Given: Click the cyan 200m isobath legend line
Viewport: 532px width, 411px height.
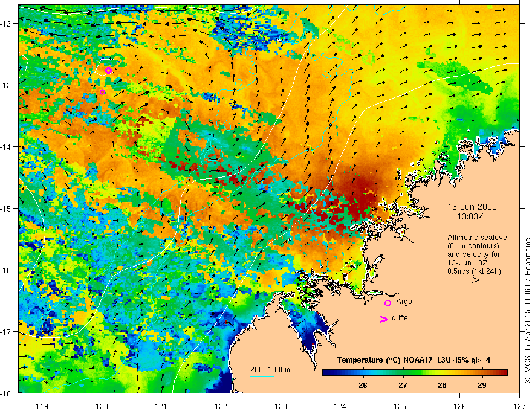Looking at the screenshot, I should pos(262,376).
